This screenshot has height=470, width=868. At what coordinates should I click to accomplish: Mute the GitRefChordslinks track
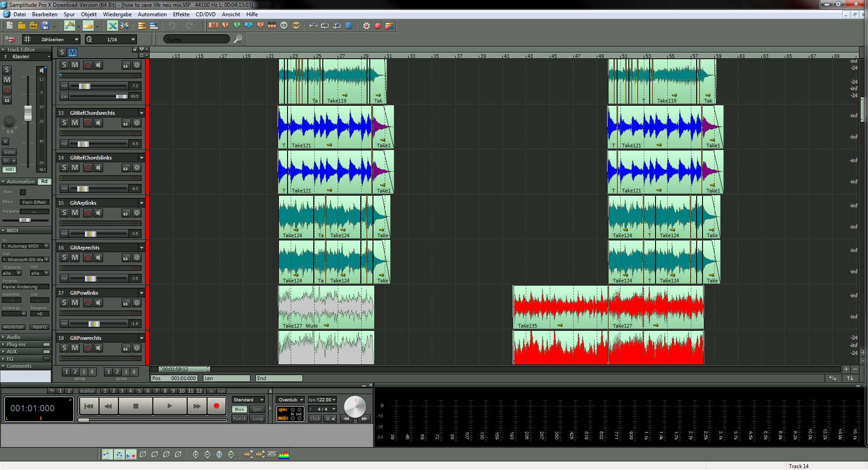(x=75, y=168)
